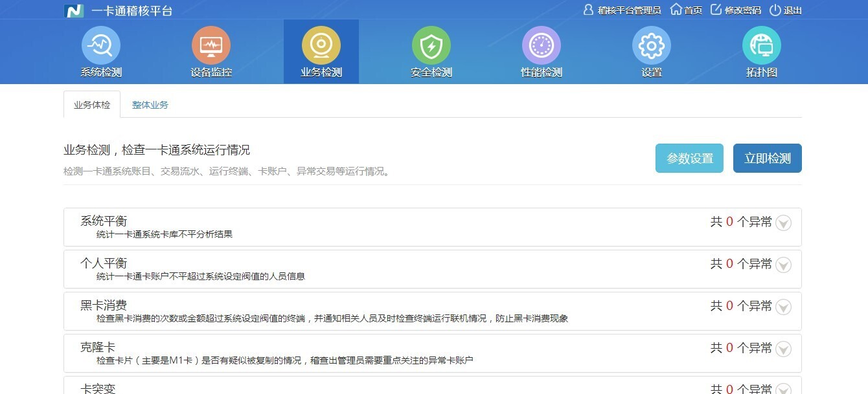Expand the 克隆卡 result row
The image size is (868, 394).
click(783, 349)
